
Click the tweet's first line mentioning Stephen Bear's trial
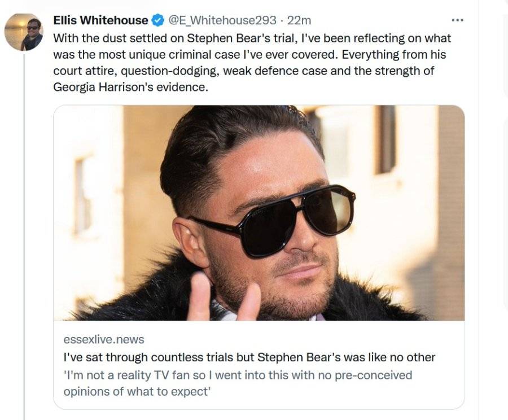coord(252,38)
